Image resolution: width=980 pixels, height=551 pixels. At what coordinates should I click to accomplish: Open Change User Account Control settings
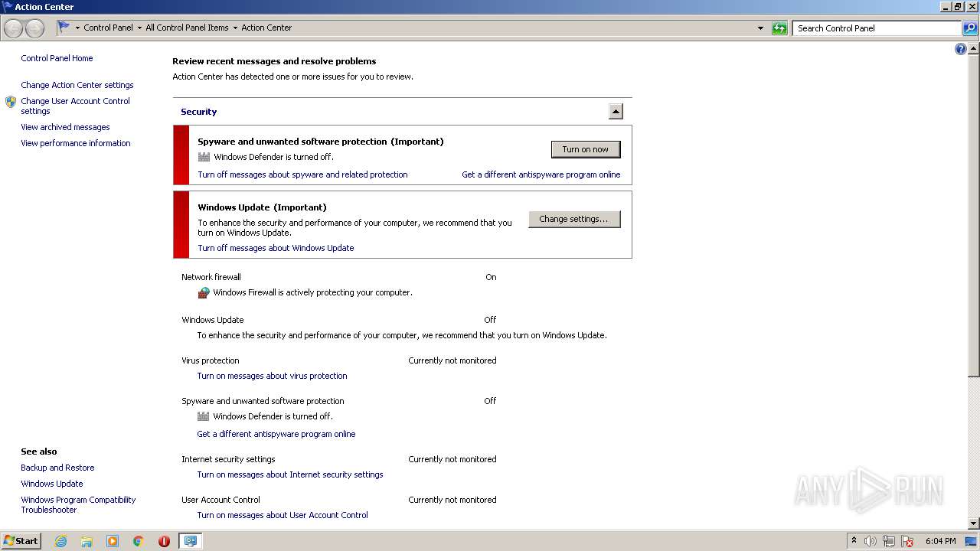tap(75, 106)
